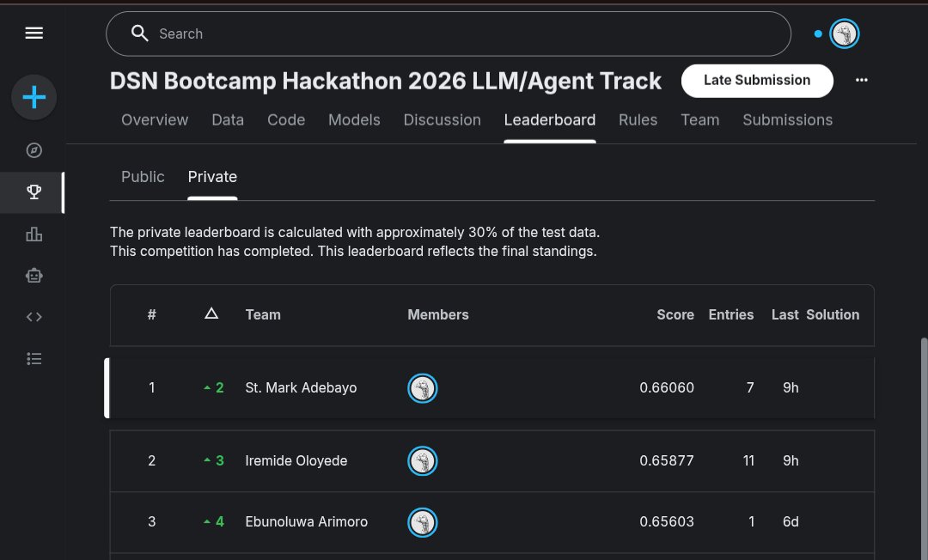Open the user profile avatar in header

844,33
